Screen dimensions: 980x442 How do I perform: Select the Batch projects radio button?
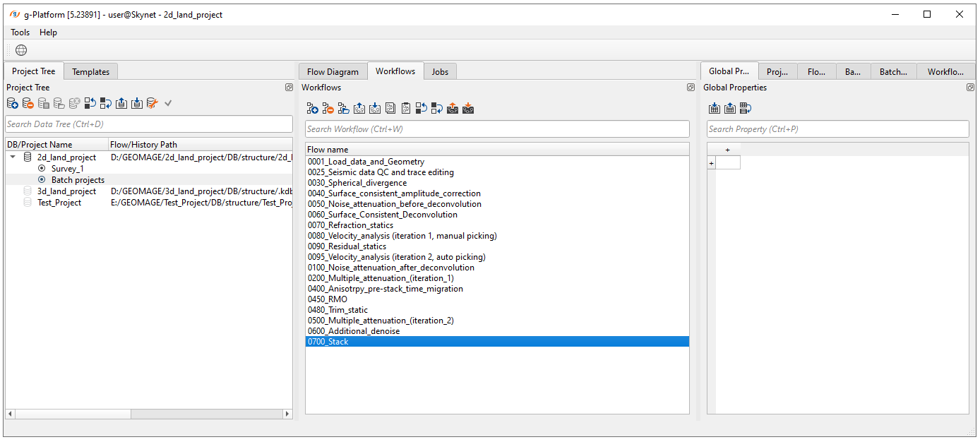tap(42, 180)
